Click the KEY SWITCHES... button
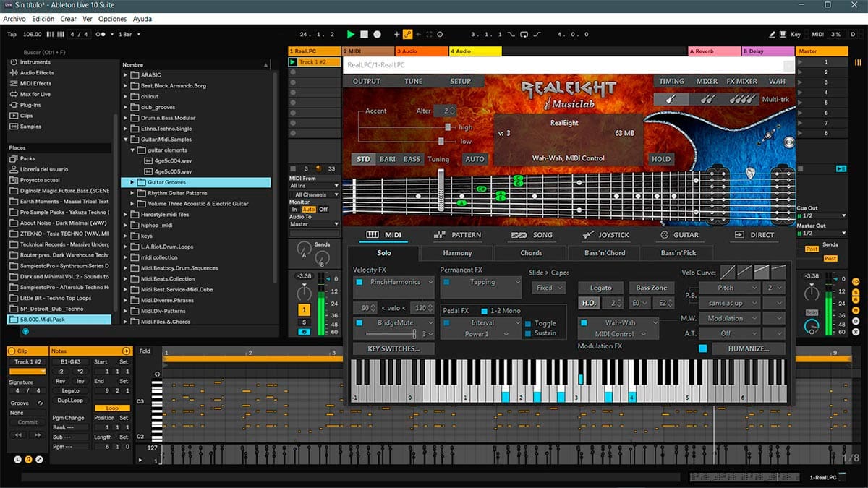This screenshot has width=868, height=488. [393, 348]
